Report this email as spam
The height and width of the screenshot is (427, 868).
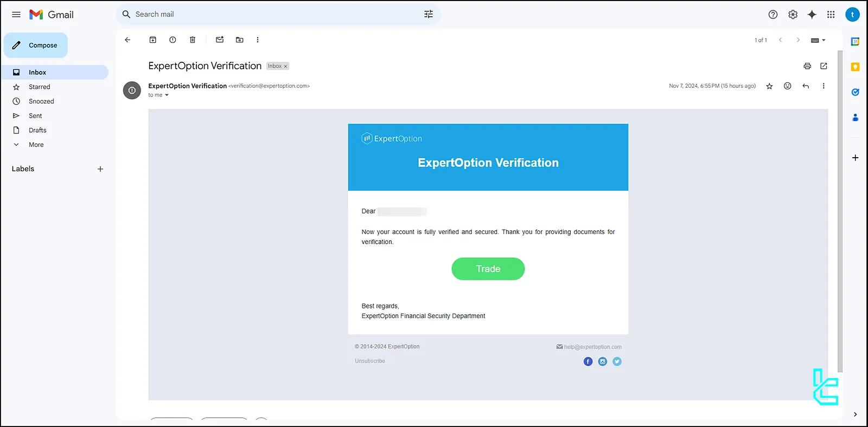pyautogui.click(x=173, y=40)
